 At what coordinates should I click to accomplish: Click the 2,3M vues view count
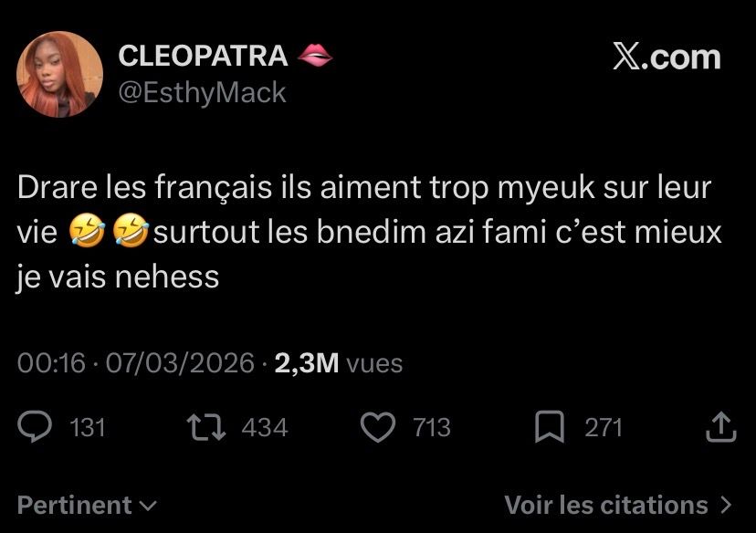click(x=338, y=363)
